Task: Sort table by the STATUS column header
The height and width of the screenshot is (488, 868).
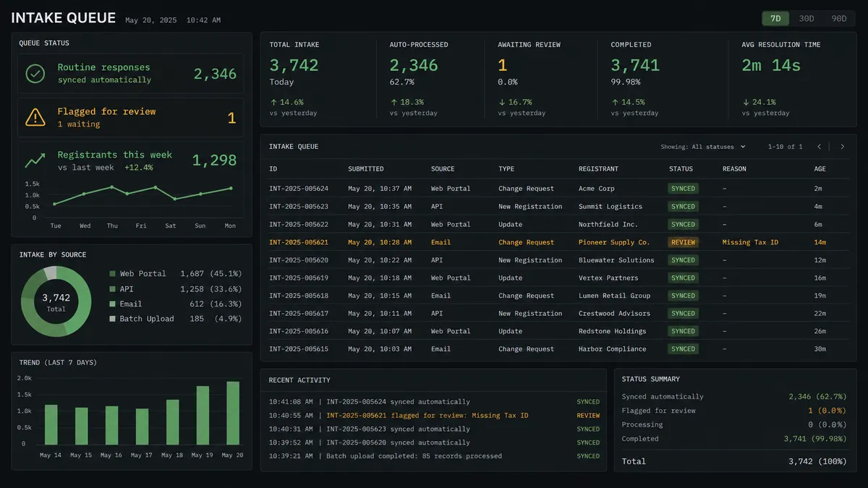Action: (681, 169)
